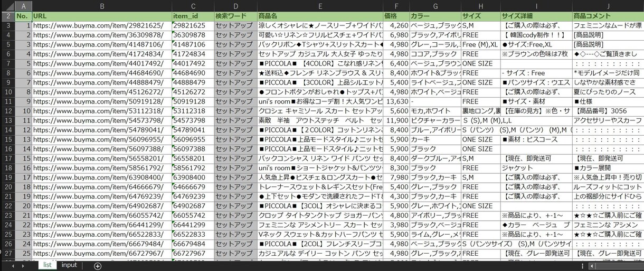The image size is (644, 271).
Task: Click the "No." header cell
Action: (x=24, y=16)
